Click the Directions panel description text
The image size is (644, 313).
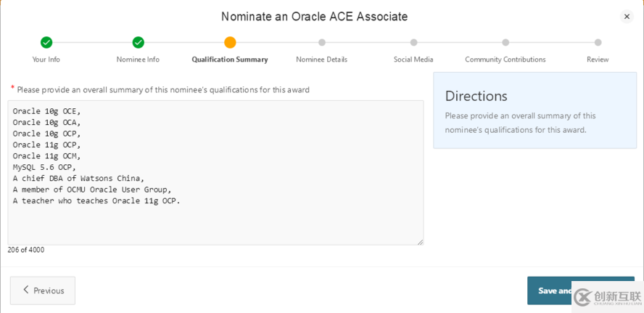pos(521,123)
